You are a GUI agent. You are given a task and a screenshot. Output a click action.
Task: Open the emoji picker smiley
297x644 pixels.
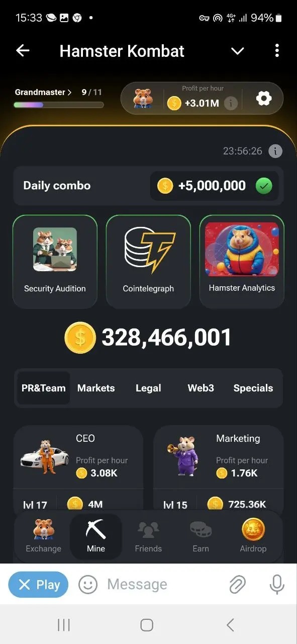[x=88, y=585]
